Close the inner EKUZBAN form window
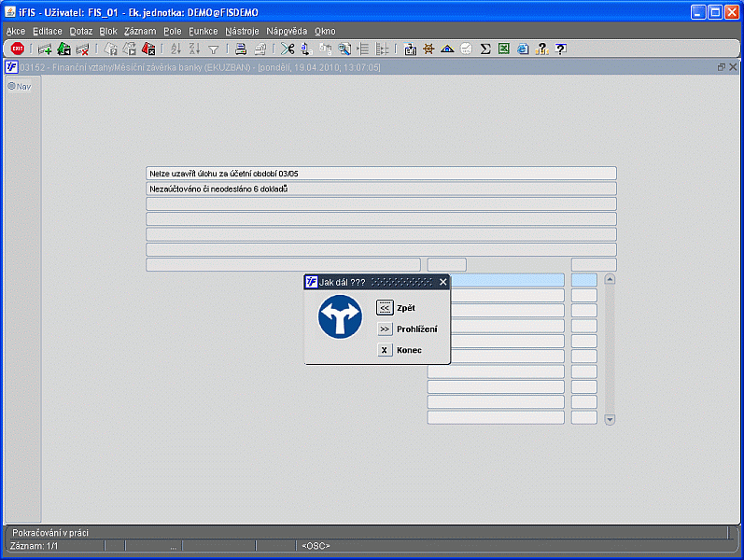This screenshot has height=560, width=744. coord(733,67)
